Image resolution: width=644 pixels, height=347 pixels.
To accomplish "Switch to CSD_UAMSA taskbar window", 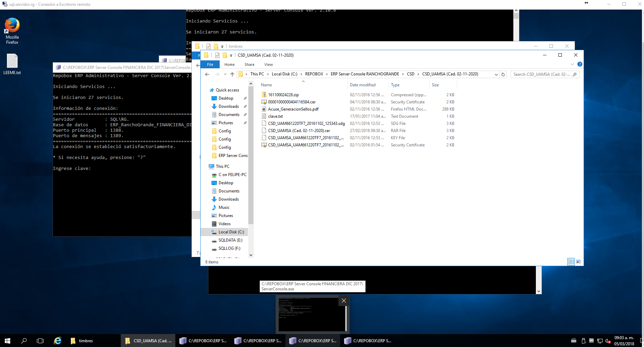I will pyautogui.click(x=148, y=341).
